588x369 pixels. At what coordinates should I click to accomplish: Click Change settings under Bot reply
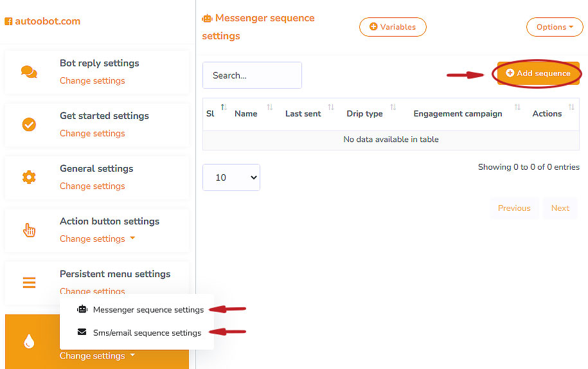[x=92, y=80]
